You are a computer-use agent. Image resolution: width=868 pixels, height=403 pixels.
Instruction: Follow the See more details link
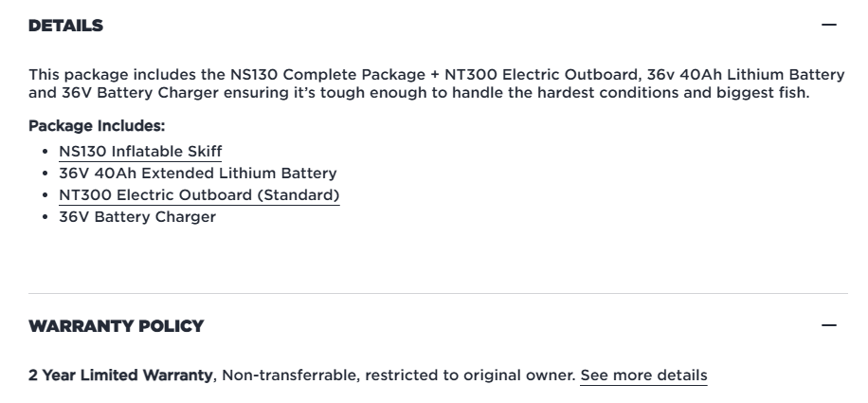(x=643, y=375)
